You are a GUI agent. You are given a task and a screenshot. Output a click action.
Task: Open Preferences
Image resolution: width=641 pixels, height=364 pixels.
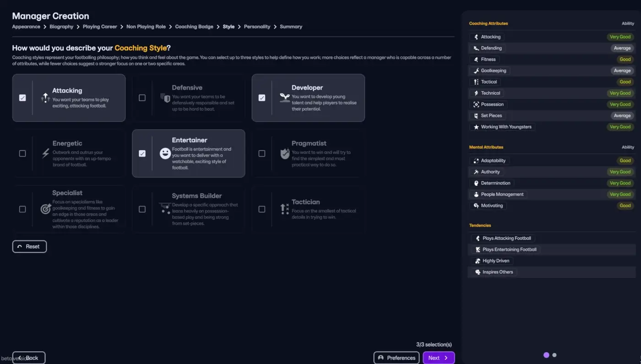click(397, 358)
